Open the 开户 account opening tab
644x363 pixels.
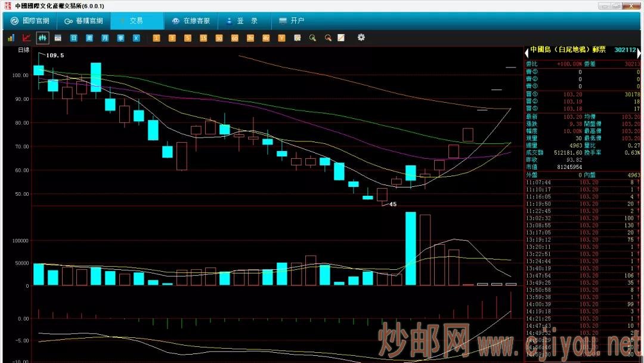[x=292, y=21]
